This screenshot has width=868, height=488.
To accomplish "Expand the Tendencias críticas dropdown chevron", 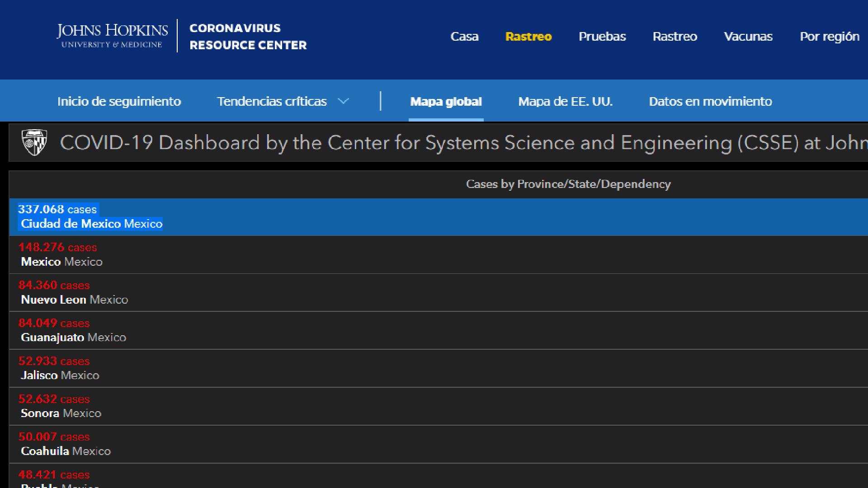I will 344,101.
